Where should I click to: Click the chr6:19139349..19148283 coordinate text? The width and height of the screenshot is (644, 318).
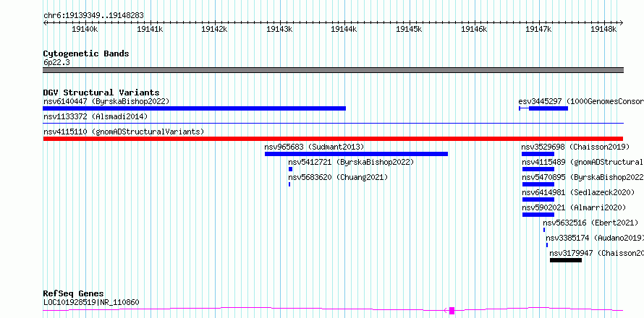click(93, 16)
